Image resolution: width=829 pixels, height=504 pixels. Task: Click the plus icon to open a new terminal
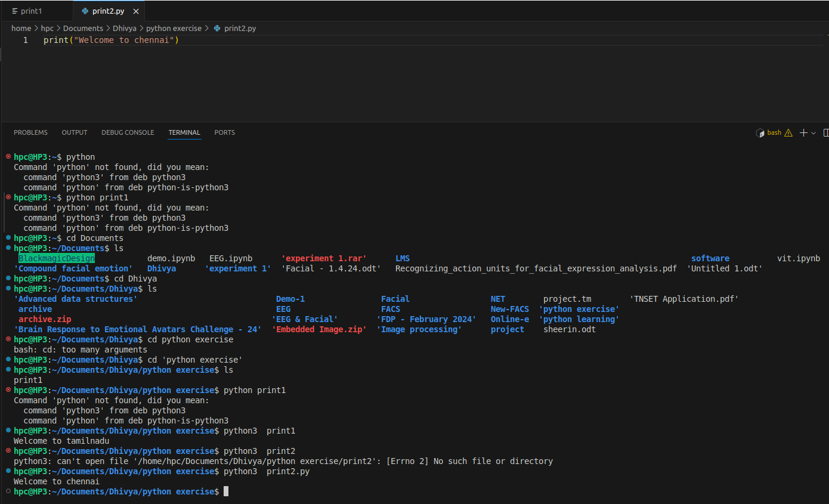pyautogui.click(x=803, y=132)
